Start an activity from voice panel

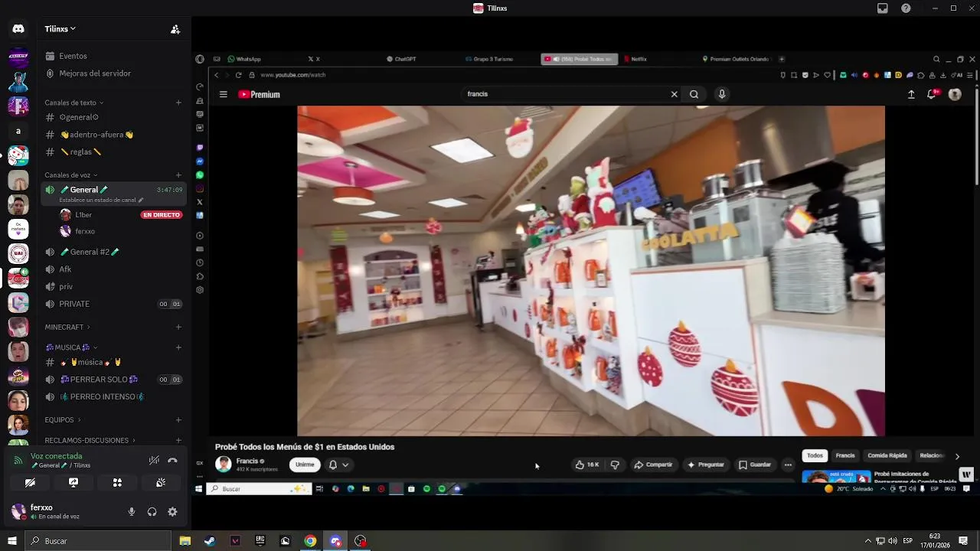pyautogui.click(x=117, y=483)
